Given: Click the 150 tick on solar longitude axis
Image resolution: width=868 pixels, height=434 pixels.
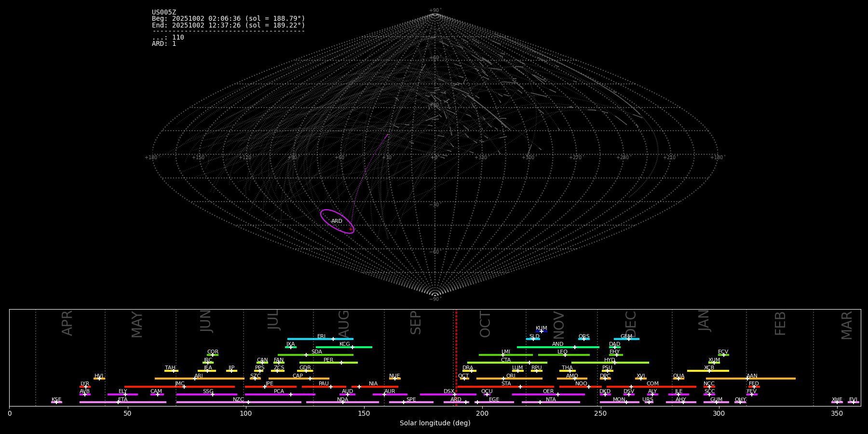Looking at the screenshot, I should 364,413.
